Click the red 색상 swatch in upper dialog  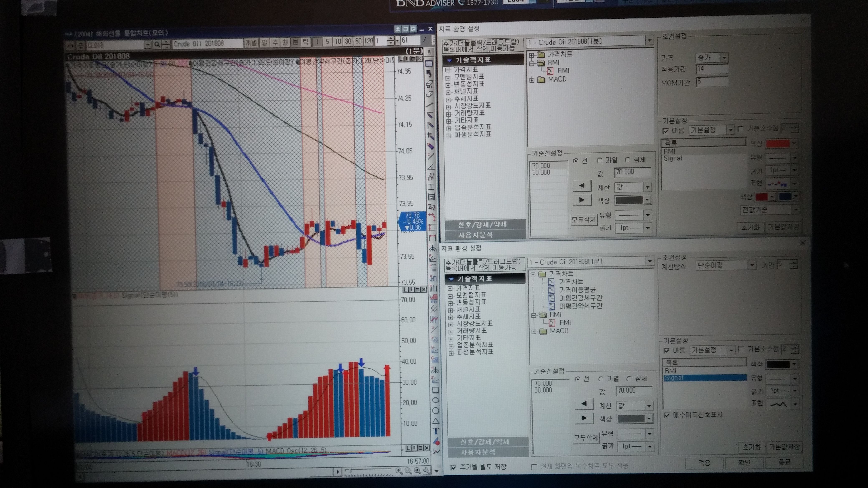(x=778, y=144)
